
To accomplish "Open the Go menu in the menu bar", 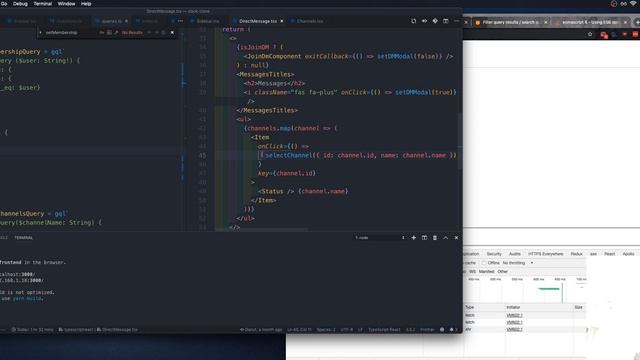I will pyautogui.click(x=4, y=4).
